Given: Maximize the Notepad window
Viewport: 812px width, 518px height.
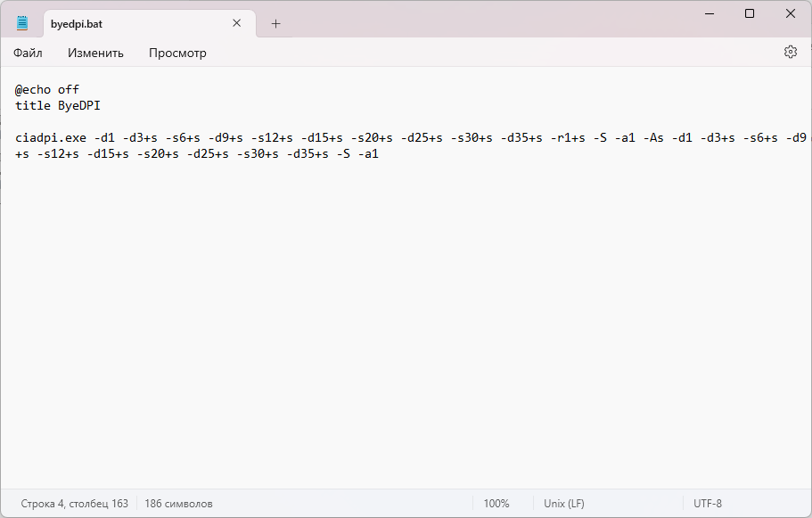Looking at the screenshot, I should [750, 13].
